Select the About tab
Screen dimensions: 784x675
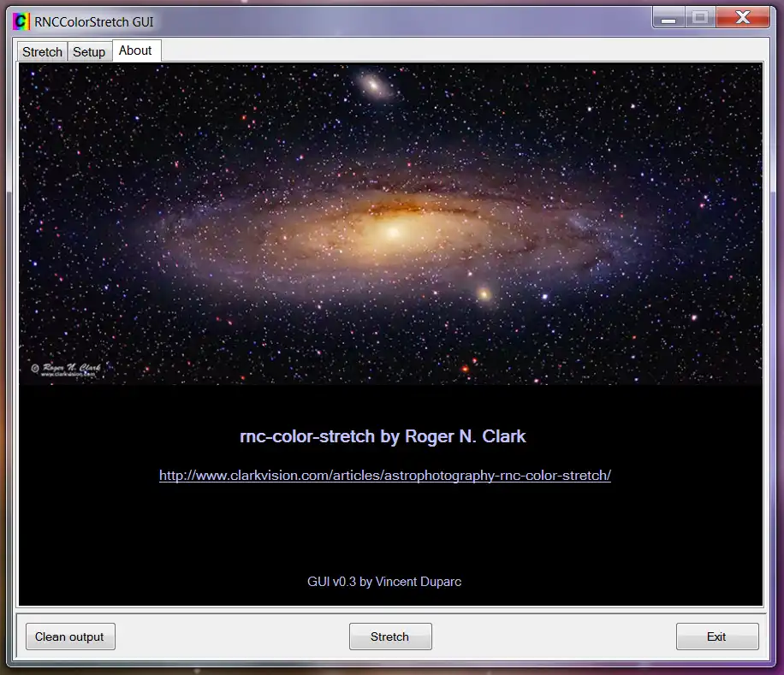tap(135, 50)
